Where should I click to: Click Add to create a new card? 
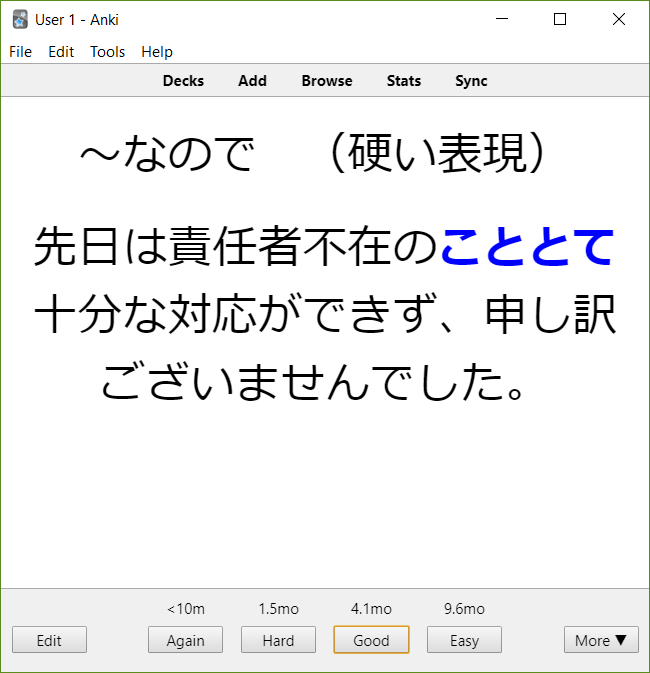[x=252, y=81]
